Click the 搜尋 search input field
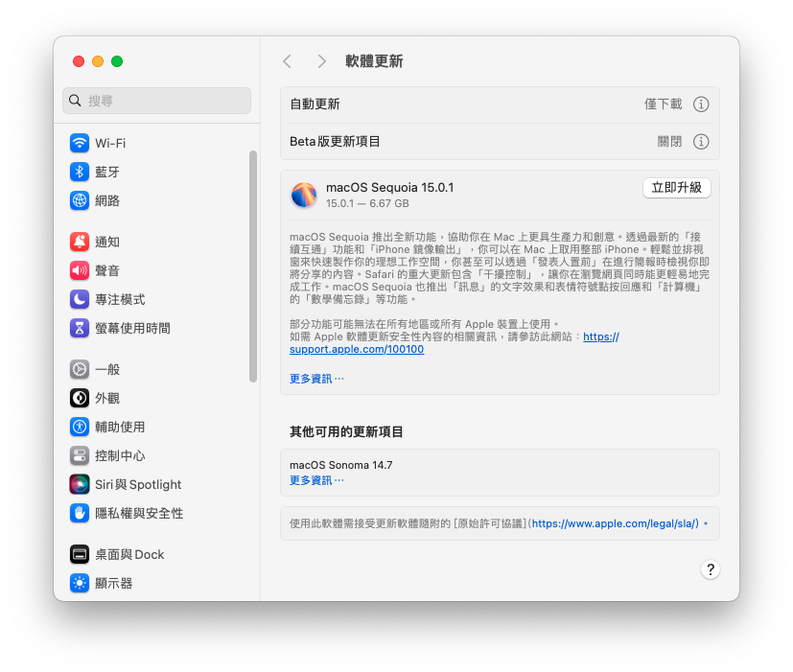 click(x=157, y=101)
